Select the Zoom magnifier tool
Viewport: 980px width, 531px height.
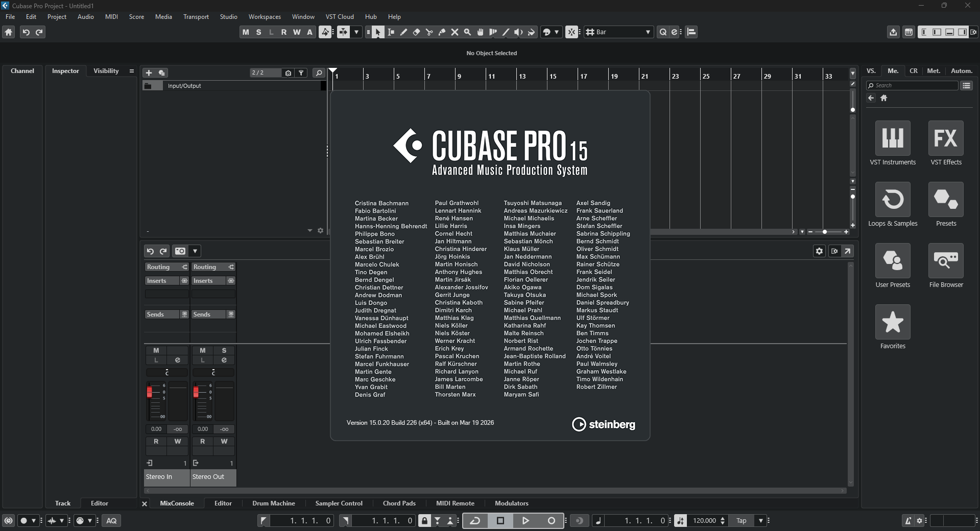pos(467,32)
